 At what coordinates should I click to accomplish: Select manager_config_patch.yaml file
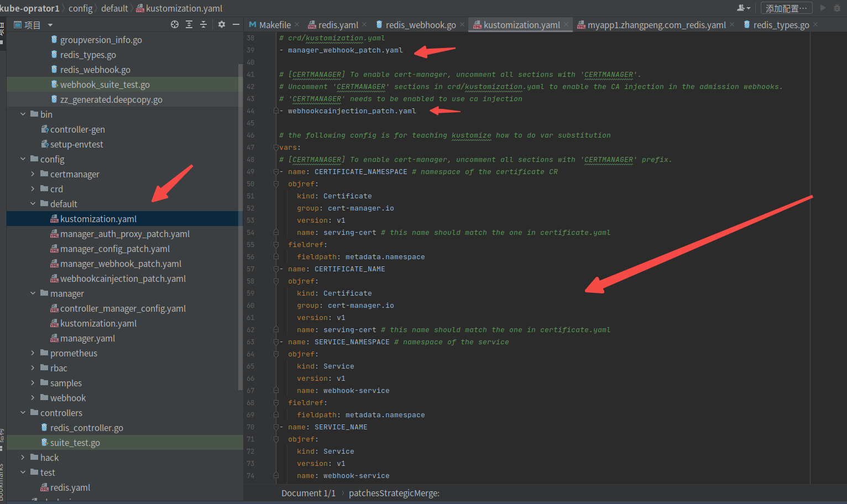(x=115, y=249)
